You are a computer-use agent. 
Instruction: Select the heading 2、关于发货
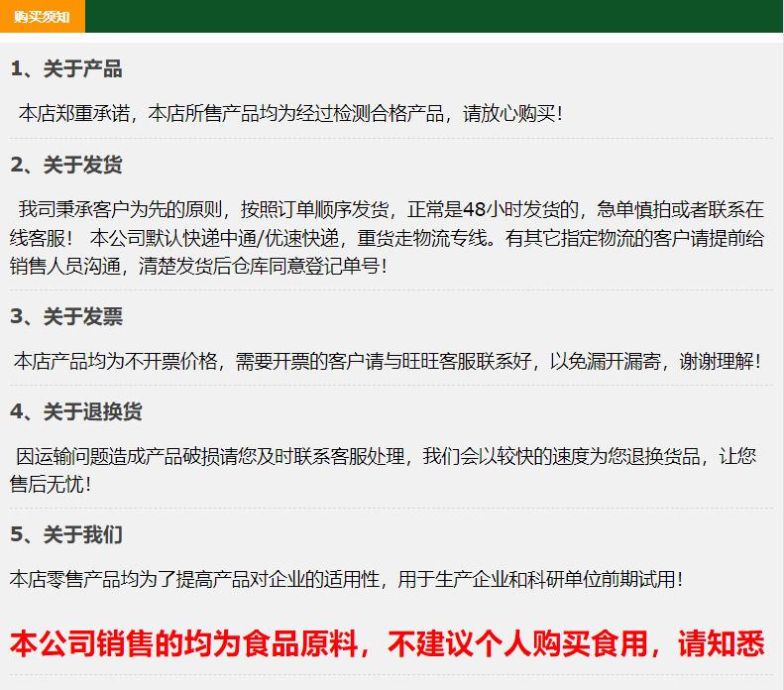click(x=66, y=165)
